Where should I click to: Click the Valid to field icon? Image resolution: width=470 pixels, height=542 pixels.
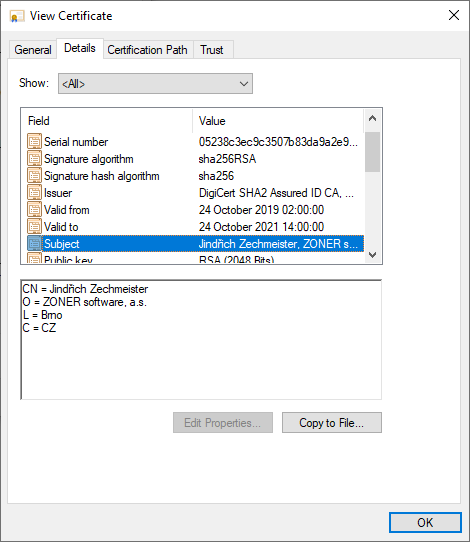34,226
